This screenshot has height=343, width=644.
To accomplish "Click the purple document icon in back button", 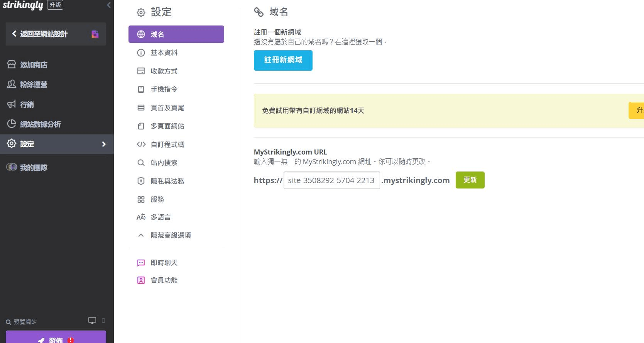I will pos(95,34).
